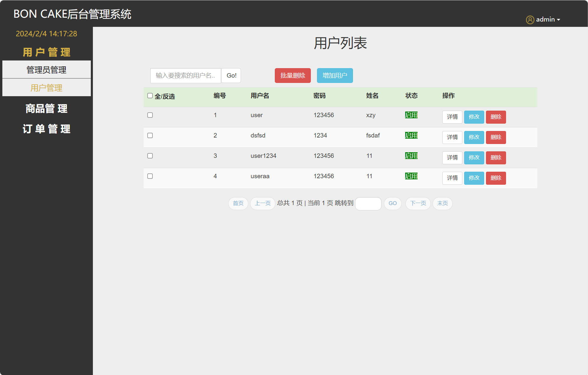Image resolution: width=588 pixels, height=375 pixels.
Task: Click 删除 for user useraa
Action: pyautogui.click(x=496, y=178)
